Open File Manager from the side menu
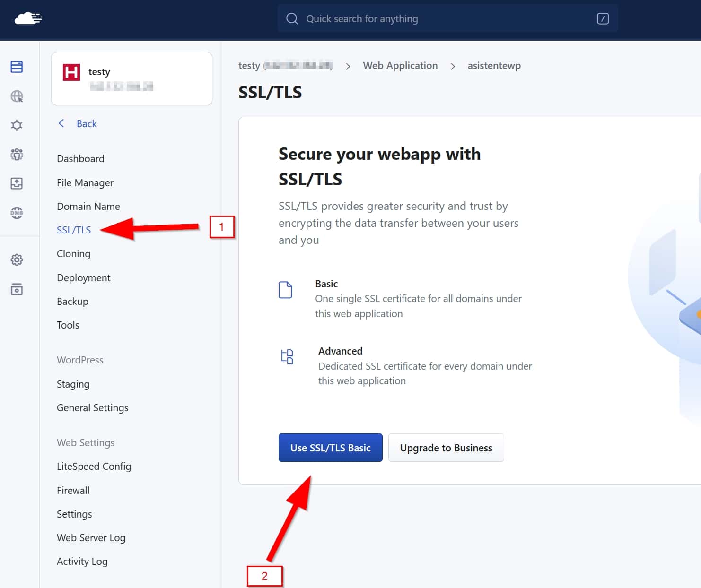 (x=85, y=183)
